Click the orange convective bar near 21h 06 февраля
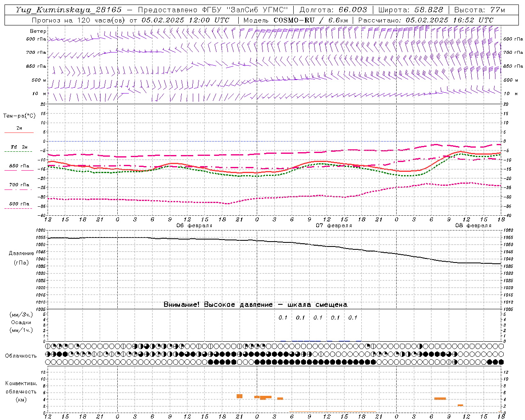This screenshot has width=525, height=420. [240, 396]
